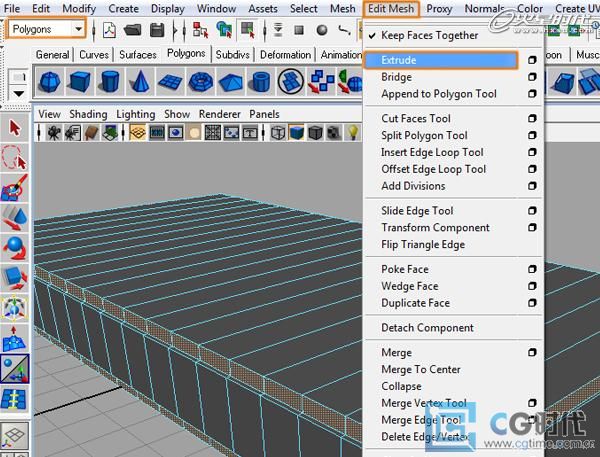
Task: Create a polygon torus from the shelf
Action: [201, 82]
